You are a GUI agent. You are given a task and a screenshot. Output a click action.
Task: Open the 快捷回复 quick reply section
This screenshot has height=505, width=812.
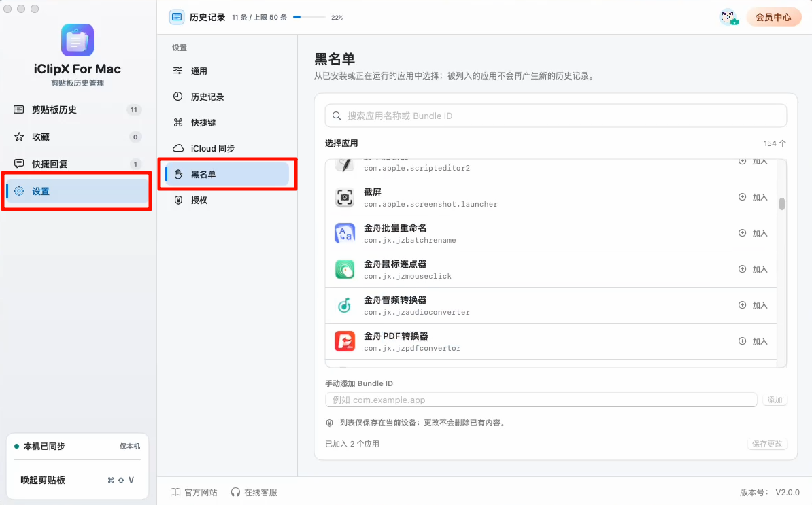click(x=77, y=164)
